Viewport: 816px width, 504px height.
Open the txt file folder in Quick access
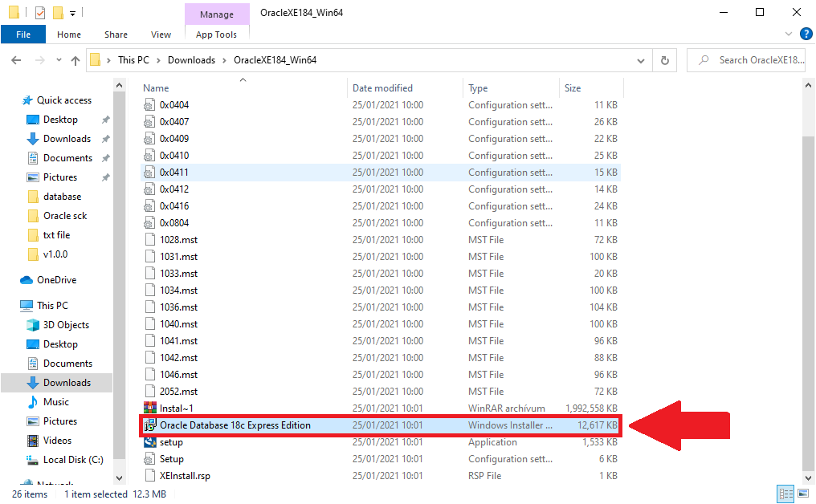pyautogui.click(x=49, y=235)
